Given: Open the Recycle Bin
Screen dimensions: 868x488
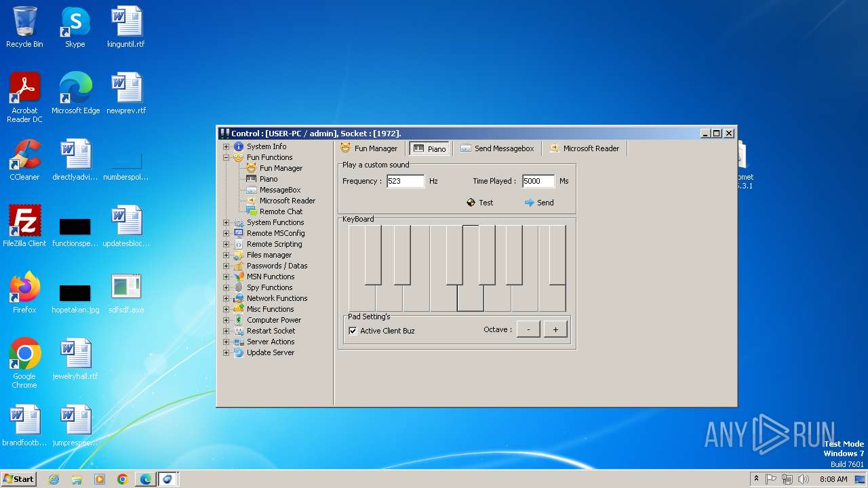Looking at the screenshot, I should pyautogui.click(x=24, y=28).
